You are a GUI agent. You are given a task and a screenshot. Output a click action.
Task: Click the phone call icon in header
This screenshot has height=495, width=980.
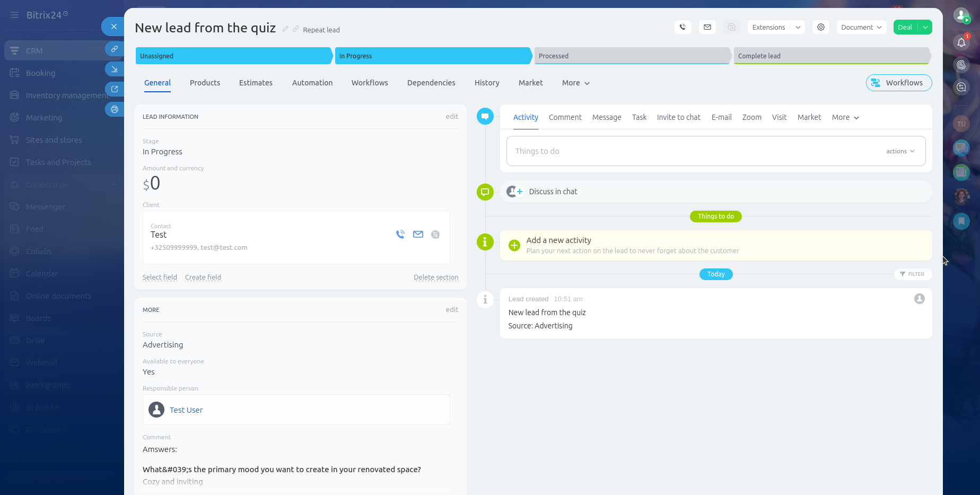(x=682, y=27)
